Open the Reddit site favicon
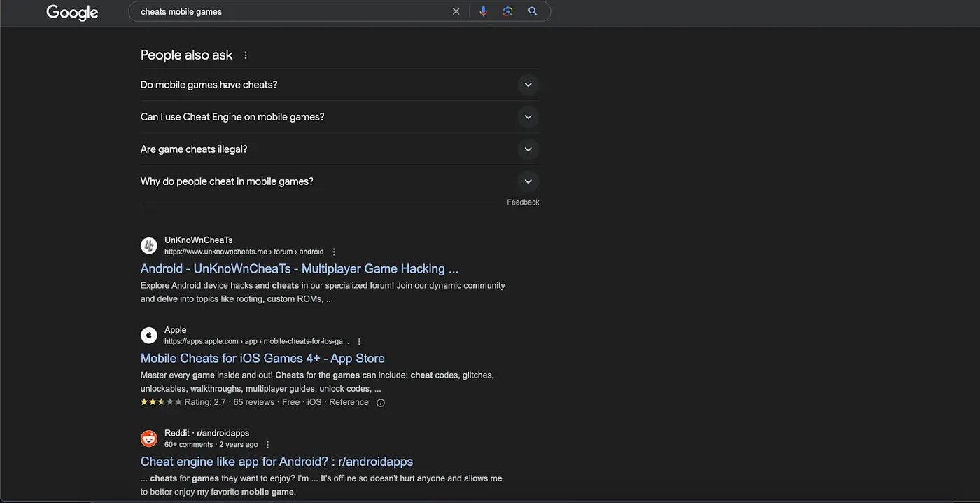 [x=149, y=439]
